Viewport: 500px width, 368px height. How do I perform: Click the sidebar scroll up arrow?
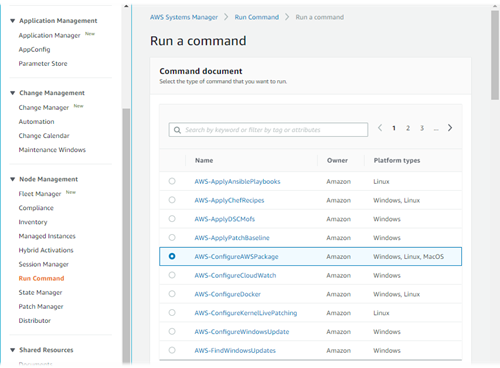coord(126,6)
